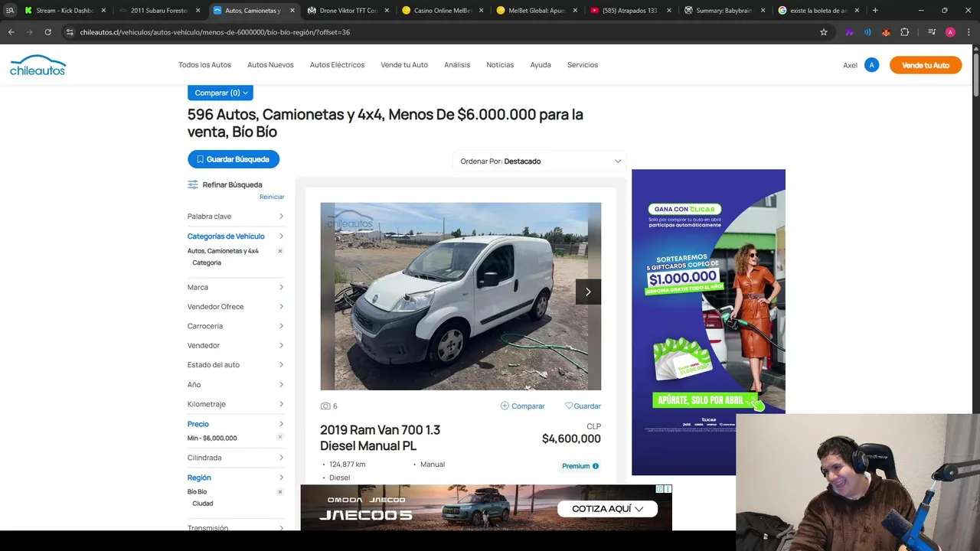Add the Ram Van to Comparar
This screenshot has height=551, width=980.
(522, 406)
